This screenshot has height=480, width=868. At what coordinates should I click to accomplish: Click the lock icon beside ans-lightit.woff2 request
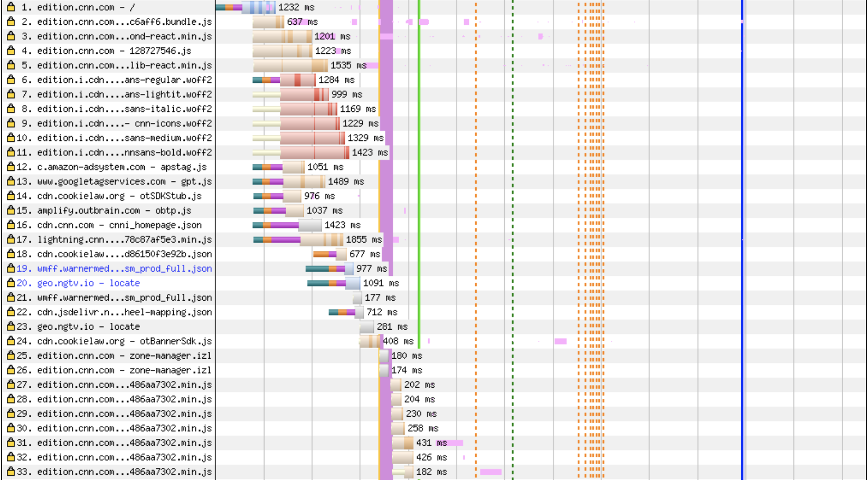[11, 94]
